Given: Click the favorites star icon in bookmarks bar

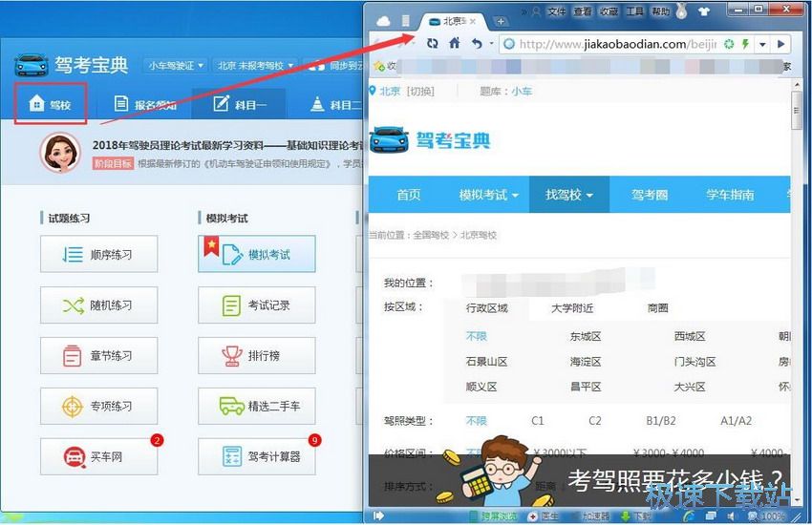Looking at the screenshot, I should click(x=378, y=66).
